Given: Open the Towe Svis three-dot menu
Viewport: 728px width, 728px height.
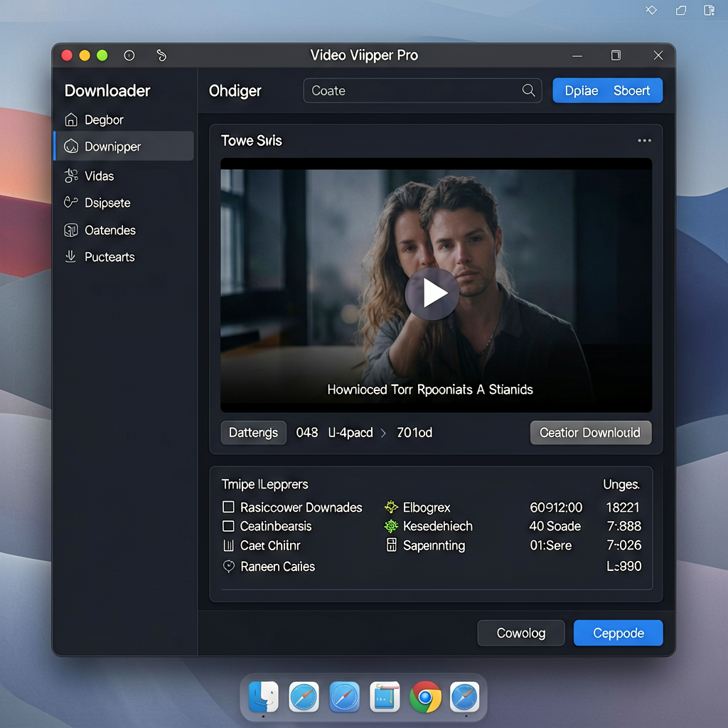Looking at the screenshot, I should (x=644, y=141).
